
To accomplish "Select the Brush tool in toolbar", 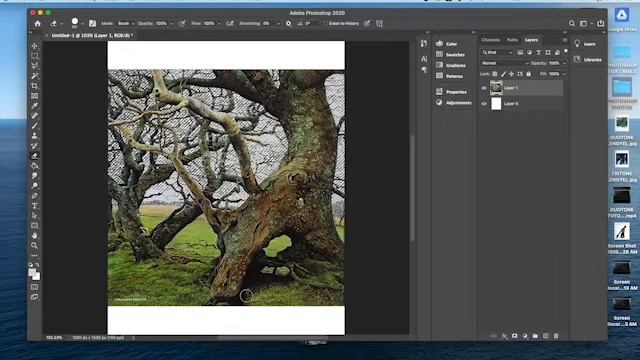I will point(35,126).
